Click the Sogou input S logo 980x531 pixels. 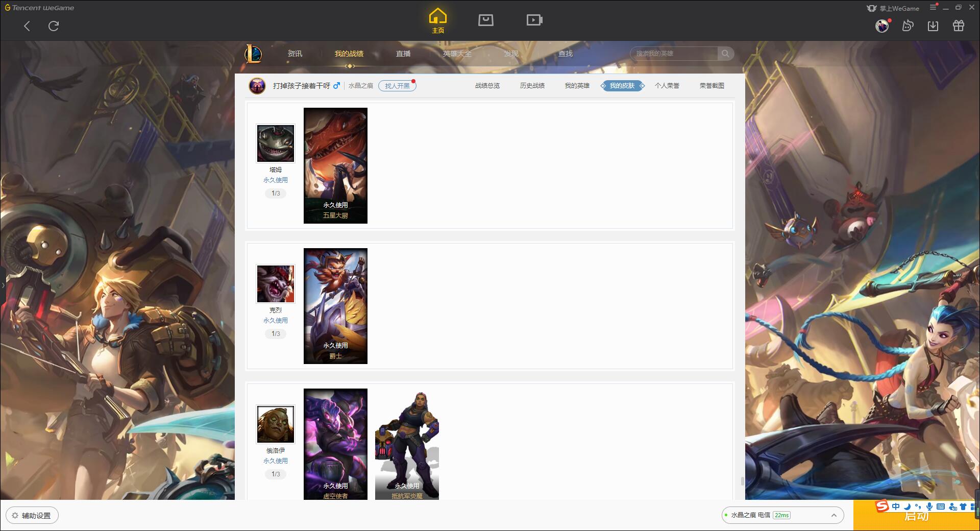click(x=883, y=506)
